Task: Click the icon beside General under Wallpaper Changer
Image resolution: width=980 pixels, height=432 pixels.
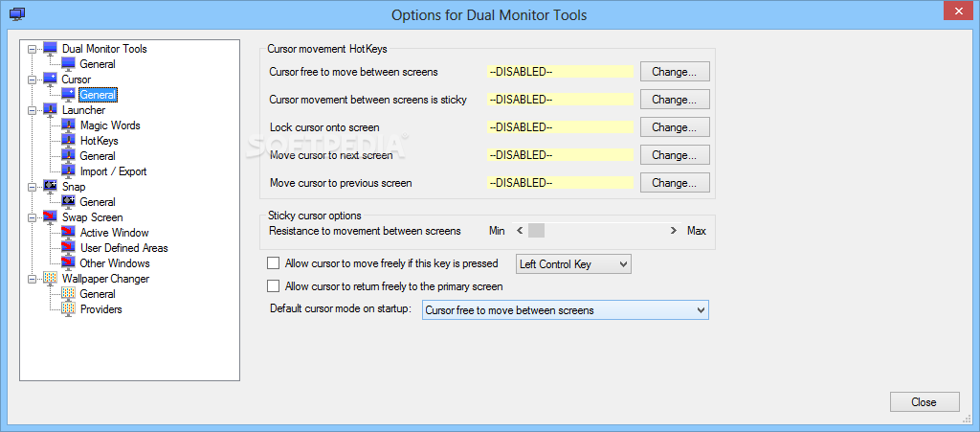Action: click(x=68, y=294)
